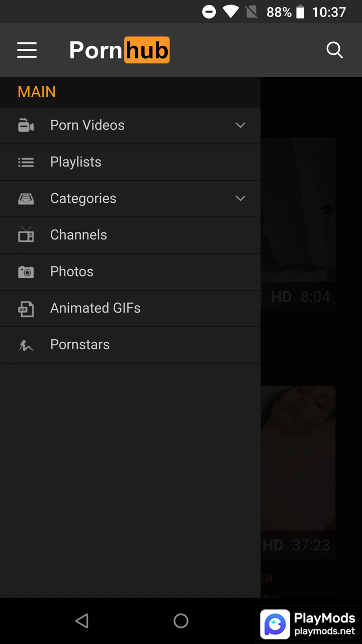
Task: Tap the Wi-Fi status icon
Action: [231, 12]
